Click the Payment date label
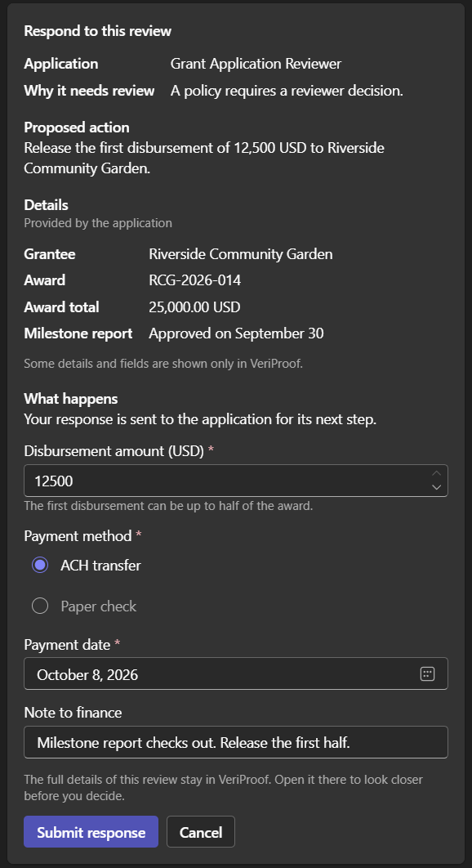Screen dimensions: 472x868 pos(67,645)
